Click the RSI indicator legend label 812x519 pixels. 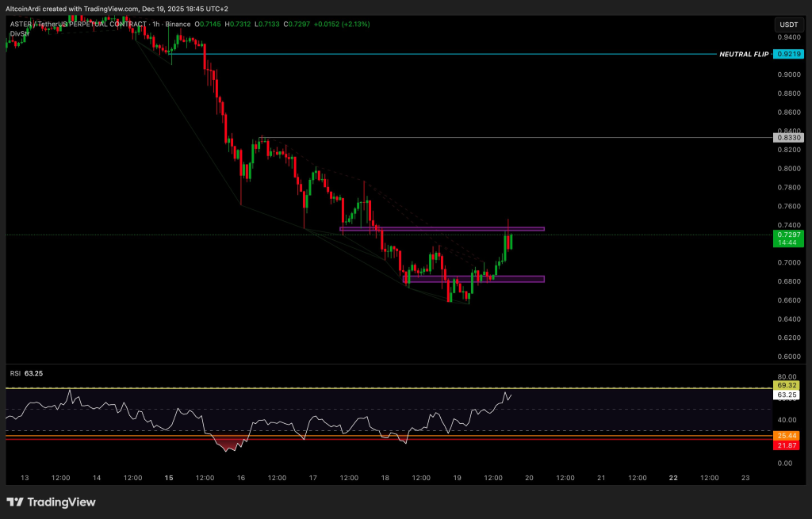[x=15, y=372]
